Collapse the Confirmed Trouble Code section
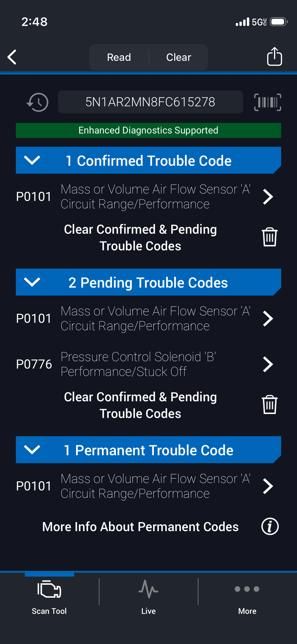The width and height of the screenshot is (297, 644). 32,160
